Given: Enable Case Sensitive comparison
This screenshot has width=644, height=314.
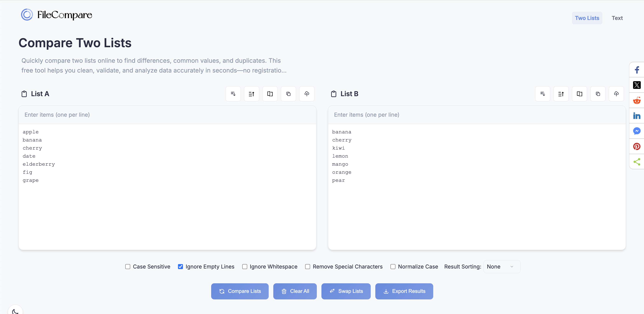Looking at the screenshot, I should tap(128, 267).
